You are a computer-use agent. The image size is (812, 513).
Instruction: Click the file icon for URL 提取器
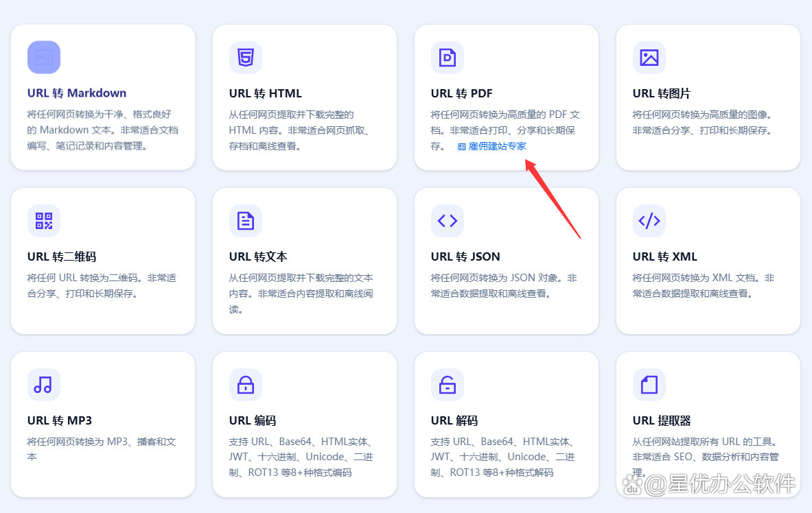point(649,385)
